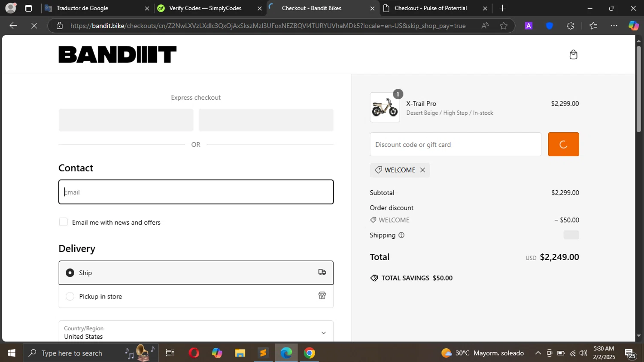
Task: Open the volume control icon
Action: 583,353
